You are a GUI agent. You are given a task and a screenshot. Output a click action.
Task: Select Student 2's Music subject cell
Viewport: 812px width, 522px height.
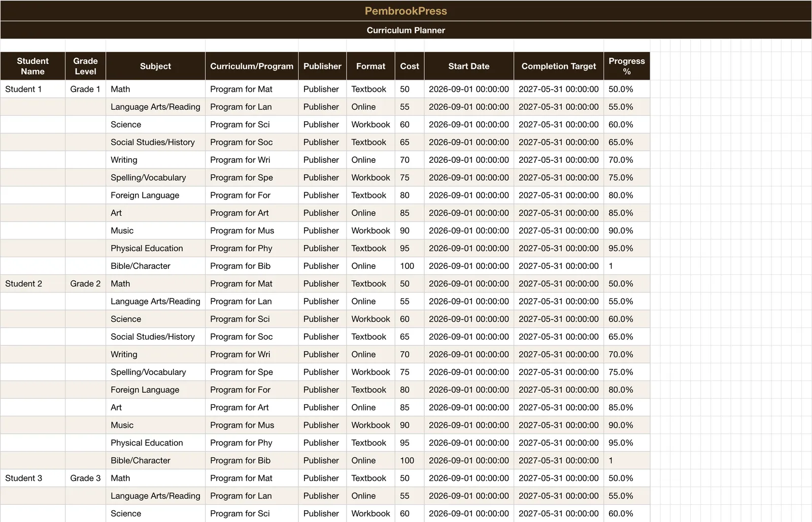coord(155,425)
